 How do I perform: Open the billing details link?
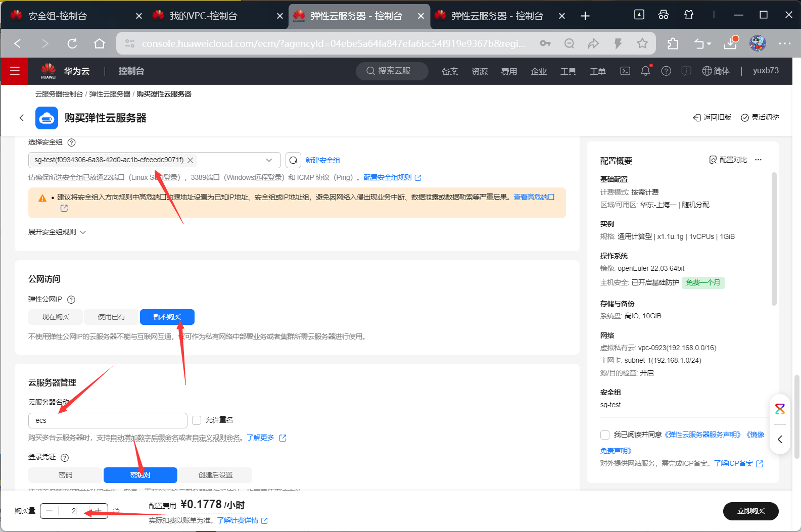tap(243, 520)
